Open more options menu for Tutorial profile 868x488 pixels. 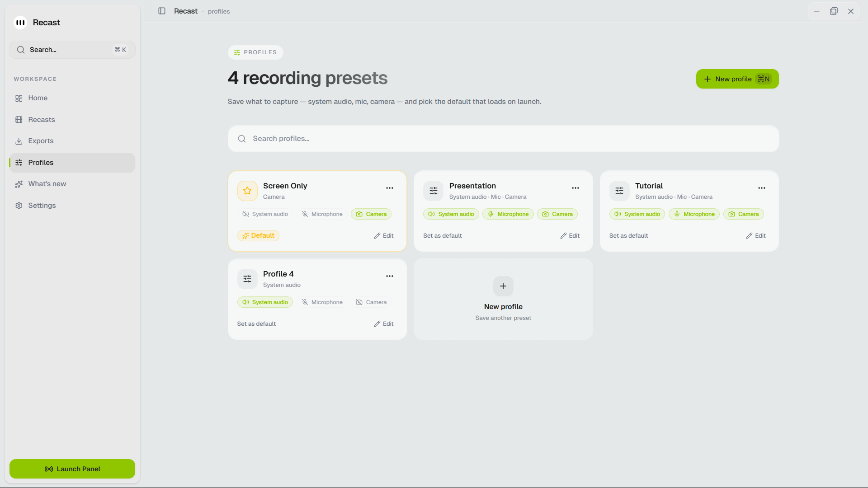762,188
